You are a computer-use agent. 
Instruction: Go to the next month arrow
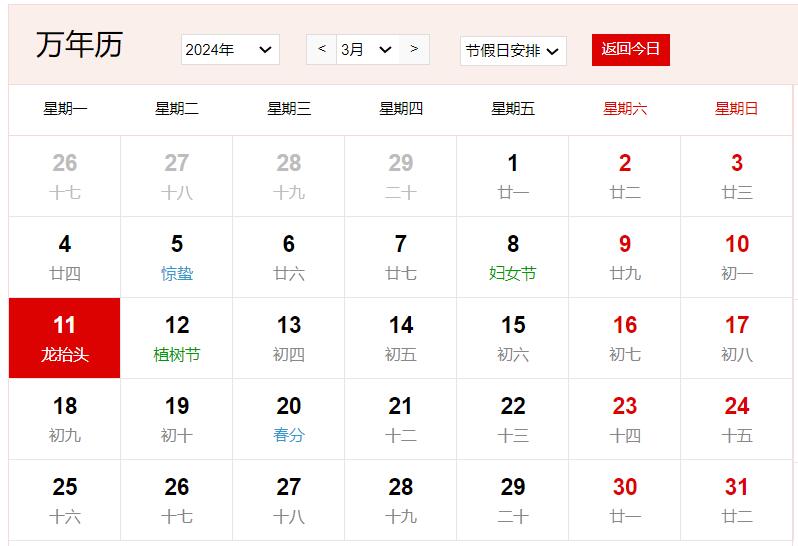[x=414, y=49]
